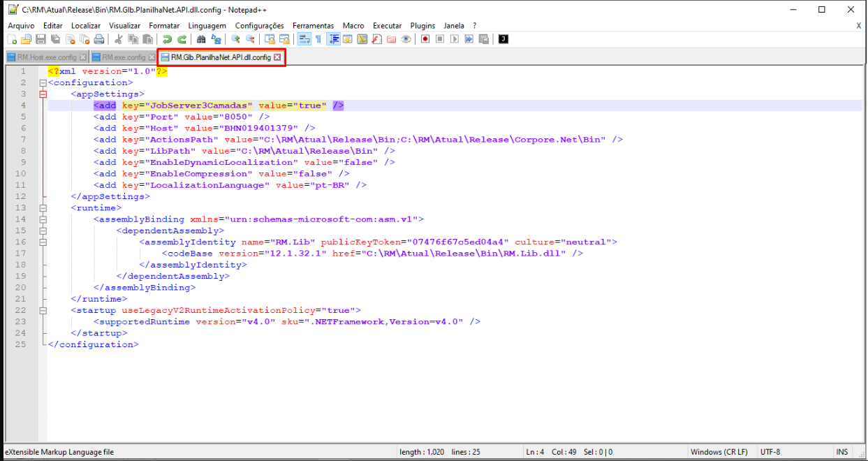Screen dimensions: 868x461
Task: Open the Plugins menu
Action: coord(422,25)
